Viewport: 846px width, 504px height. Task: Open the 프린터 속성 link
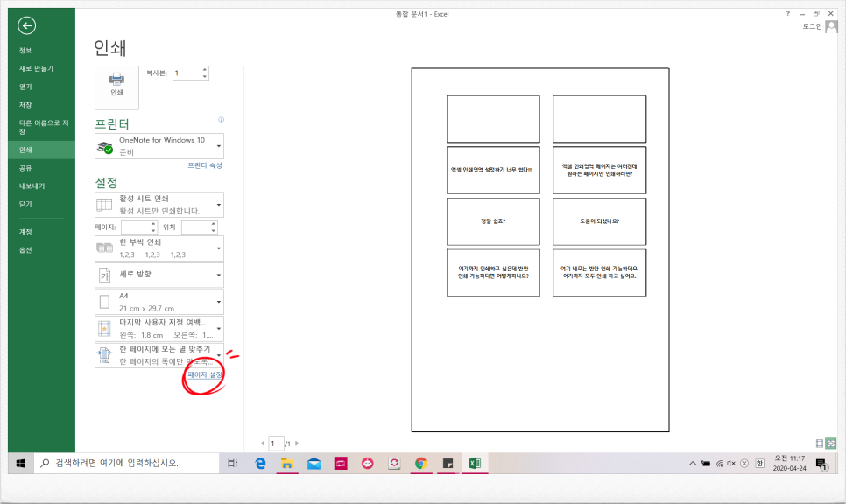pos(205,165)
